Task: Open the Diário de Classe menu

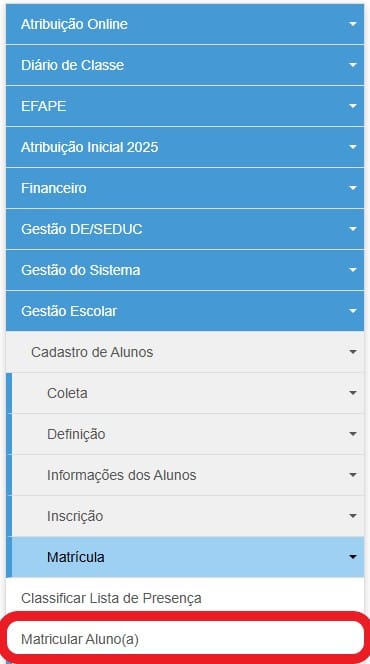Action: pyautogui.click(x=185, y=65)
